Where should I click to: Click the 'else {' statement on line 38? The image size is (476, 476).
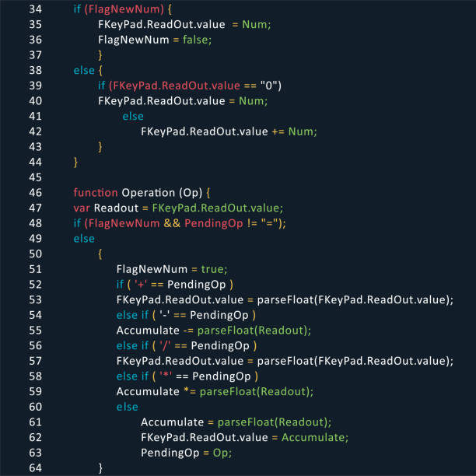[88, 71]
